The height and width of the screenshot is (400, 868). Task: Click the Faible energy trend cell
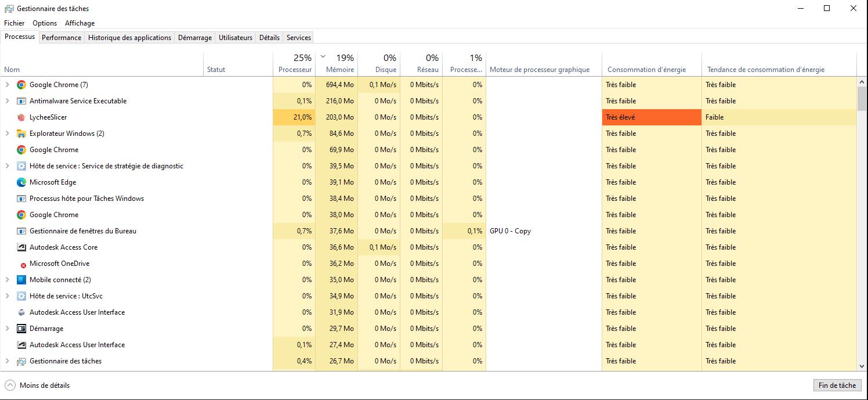coord(779,117)
